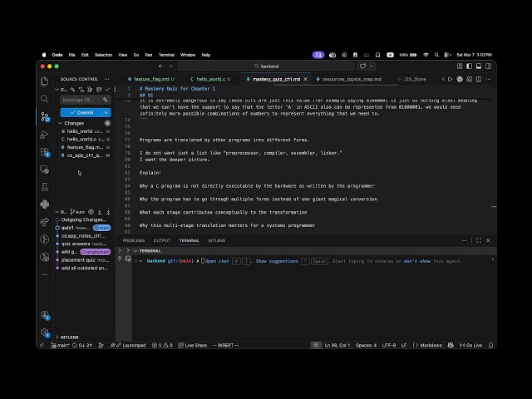Open editor more actions ellipsis
The height and width of the screenshot is (399, 532).
(488, 79)
